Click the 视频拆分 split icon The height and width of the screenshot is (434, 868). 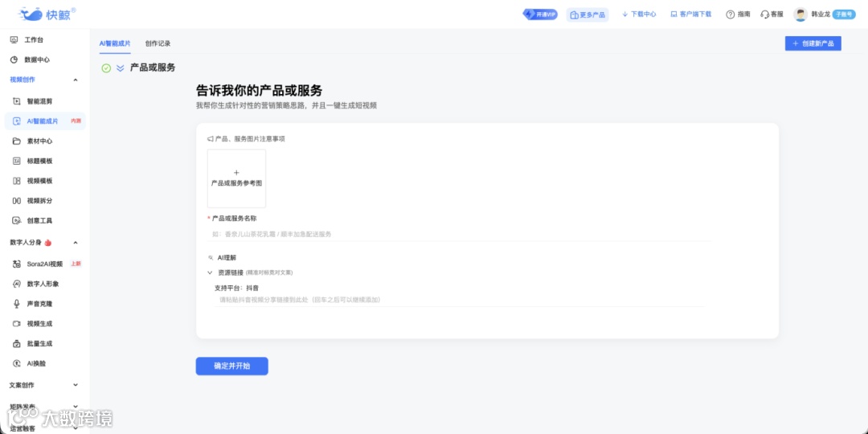click(17, 201)
